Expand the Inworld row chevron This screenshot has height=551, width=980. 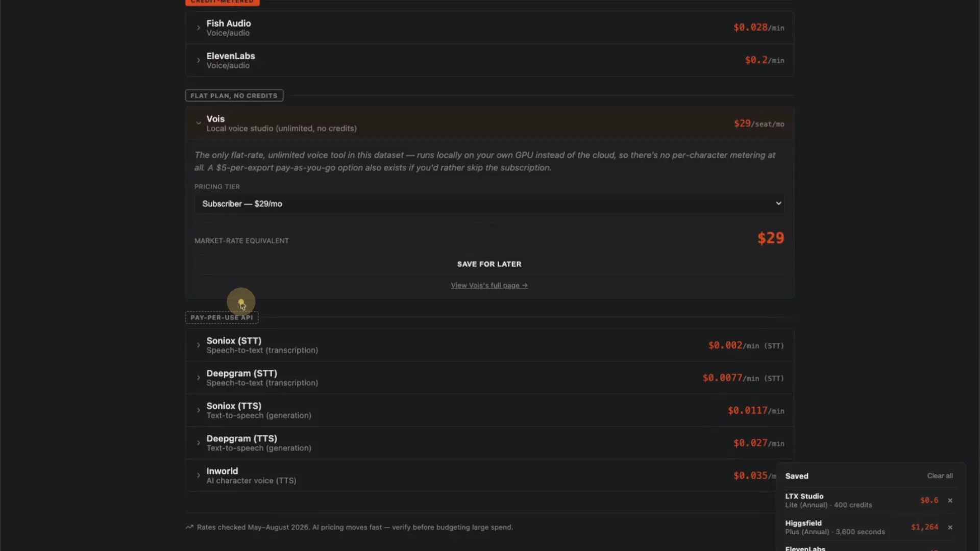[x=199, y=475]
